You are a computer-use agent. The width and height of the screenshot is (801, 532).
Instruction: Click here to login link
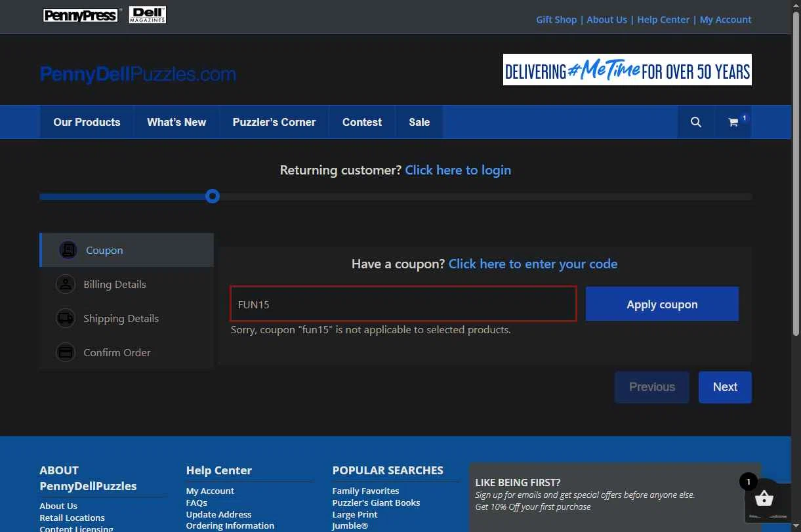(x=458, y=170)
